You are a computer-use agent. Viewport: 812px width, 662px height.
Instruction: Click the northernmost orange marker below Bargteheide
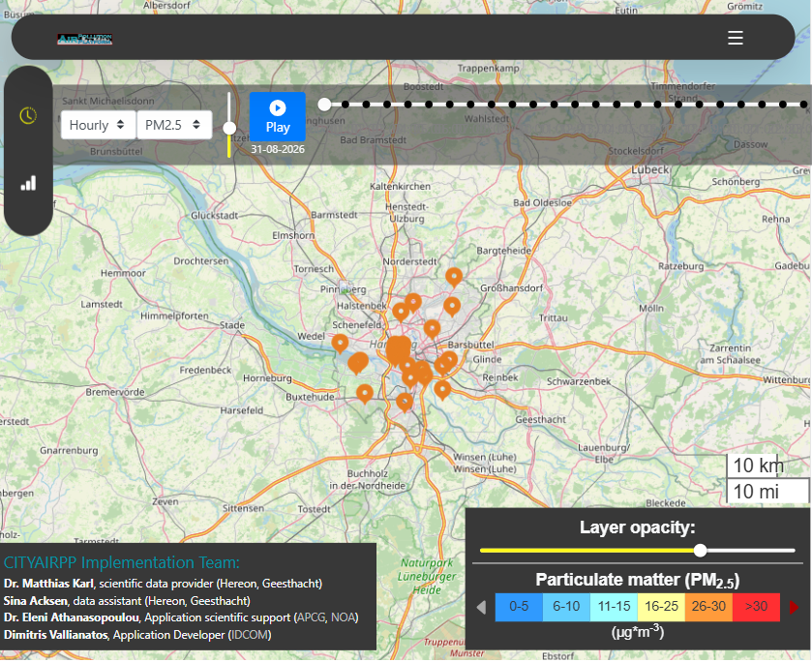pos(454,277)
